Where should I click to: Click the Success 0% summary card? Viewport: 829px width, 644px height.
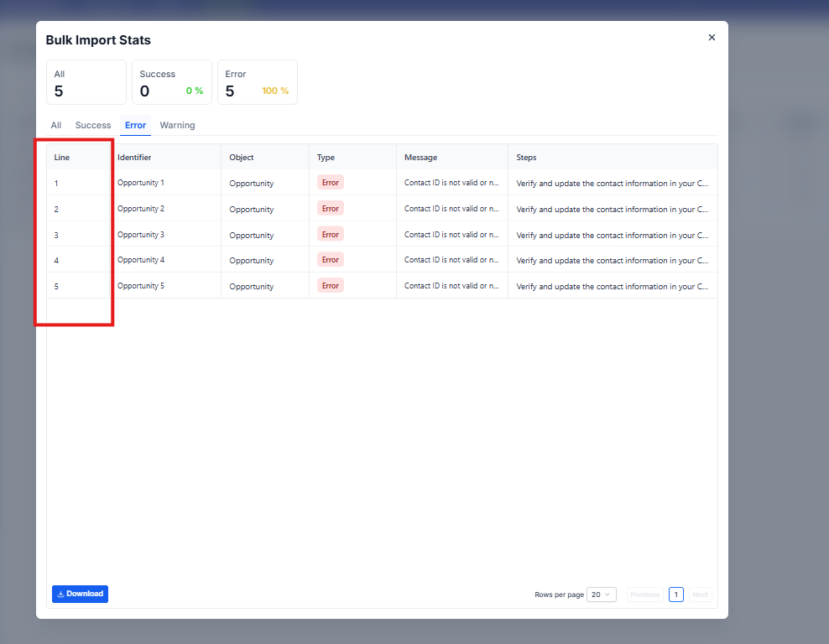click(171, 82)
